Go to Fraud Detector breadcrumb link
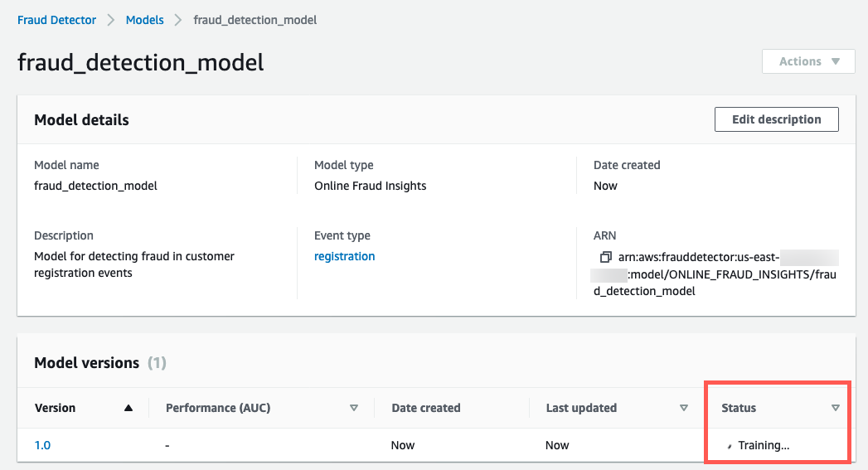868x470 pixels. (56, 20)
